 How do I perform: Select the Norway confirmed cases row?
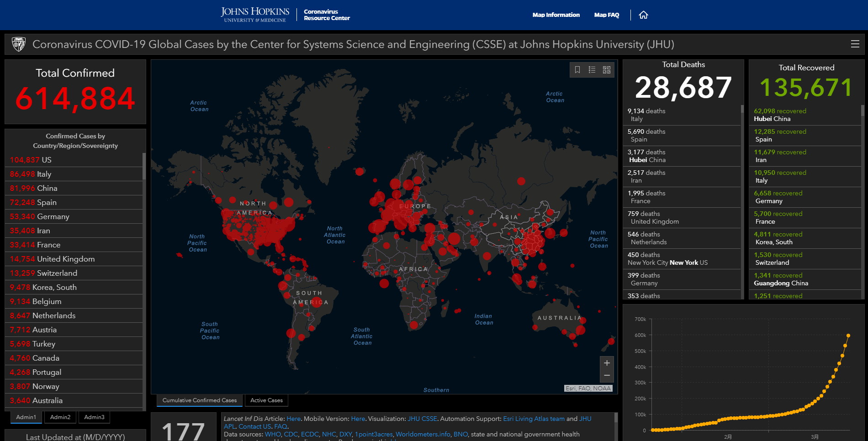coord(74,386)
